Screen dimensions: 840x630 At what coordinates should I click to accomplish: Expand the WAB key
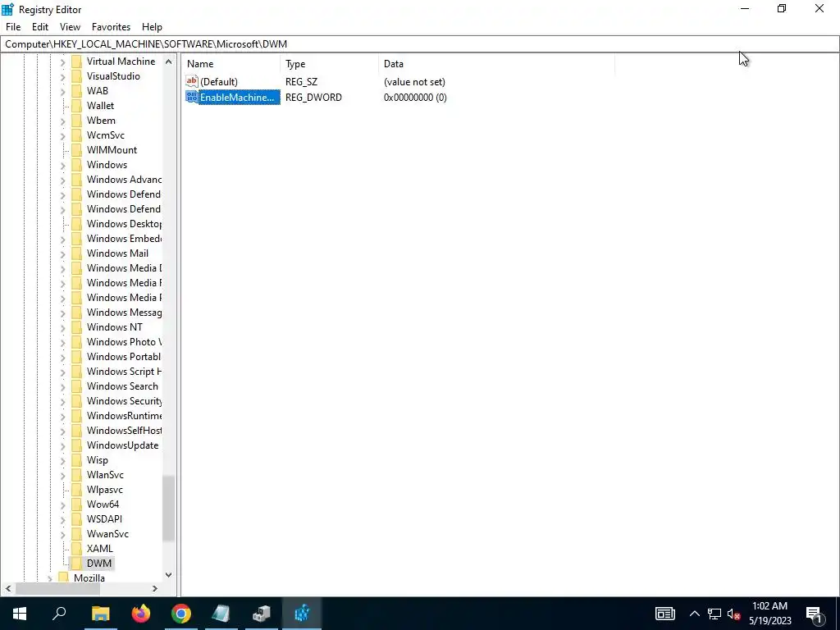point(62,91)
